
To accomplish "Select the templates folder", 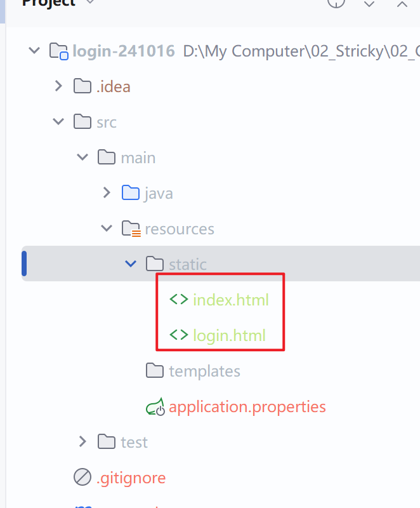I will click(x=193, y=371).
